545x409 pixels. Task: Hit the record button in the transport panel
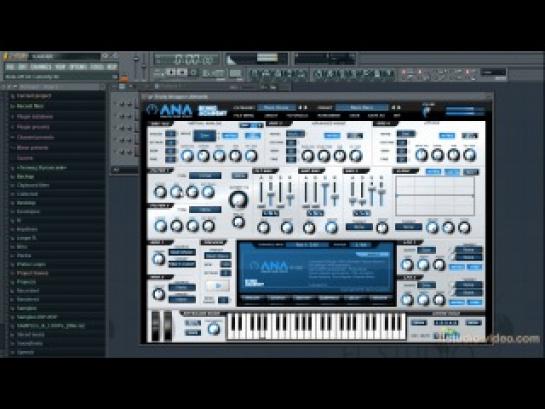tap(193, 73)
